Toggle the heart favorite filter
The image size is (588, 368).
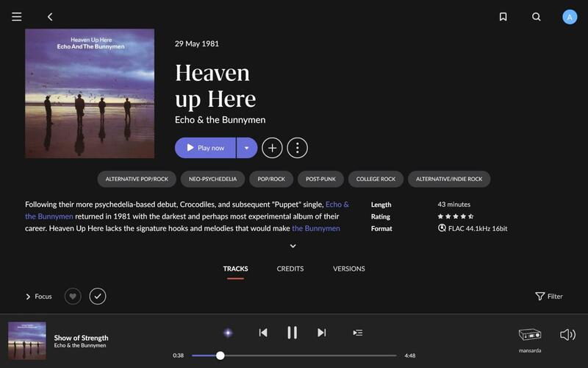pos(73,296)
